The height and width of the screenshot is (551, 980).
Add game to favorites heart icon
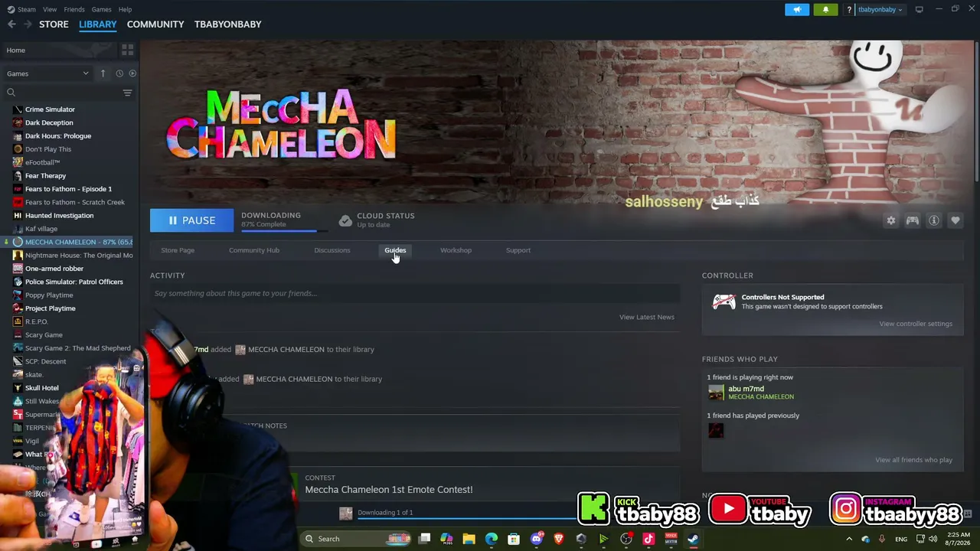coord(955,220)
